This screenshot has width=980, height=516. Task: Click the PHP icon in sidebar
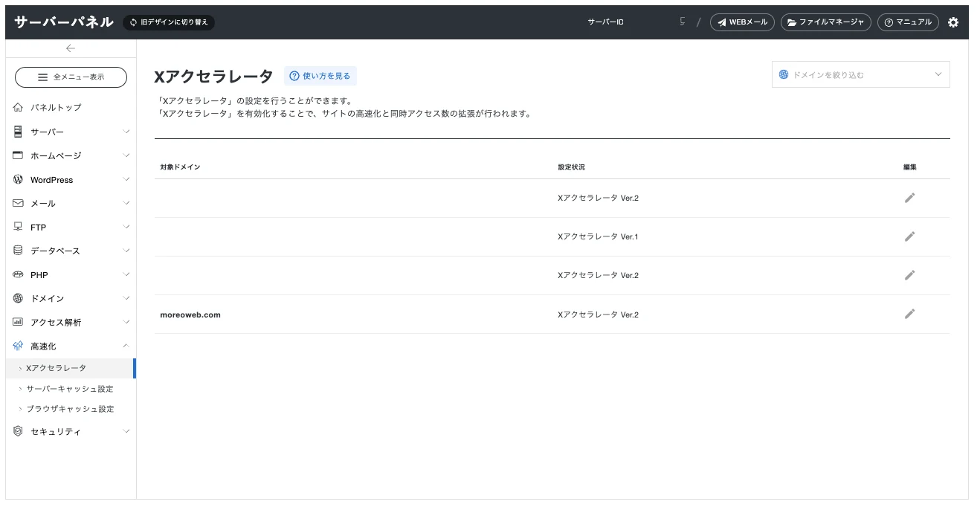19,274
